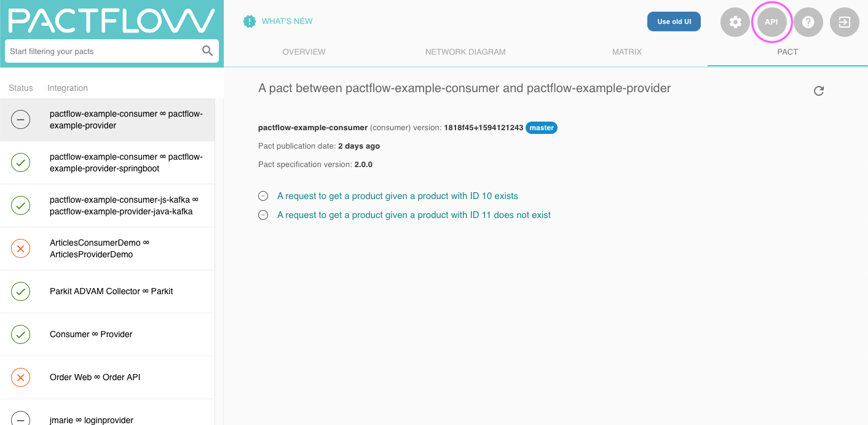Click the green check beside Parkit ADVAM Collector

point(20,291)
